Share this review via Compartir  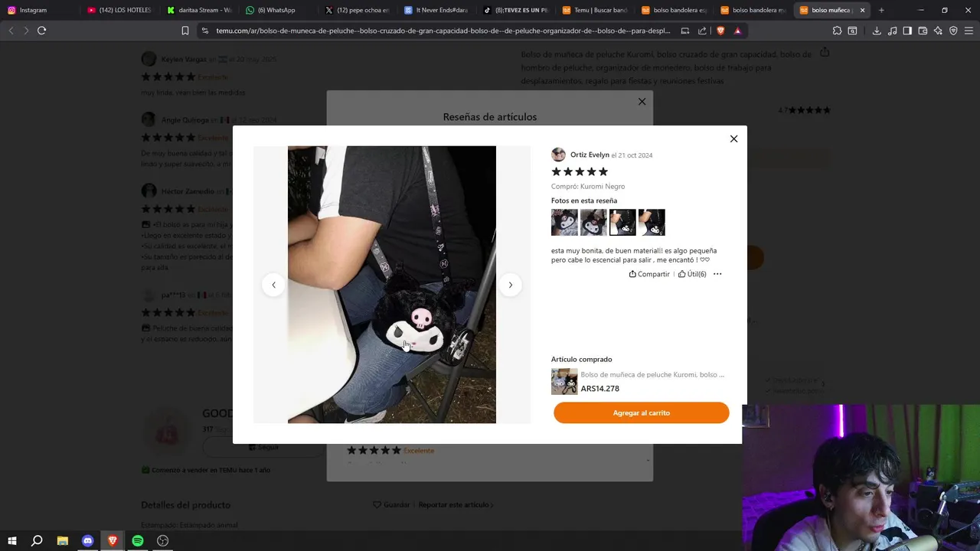click(x=649, y=274)
